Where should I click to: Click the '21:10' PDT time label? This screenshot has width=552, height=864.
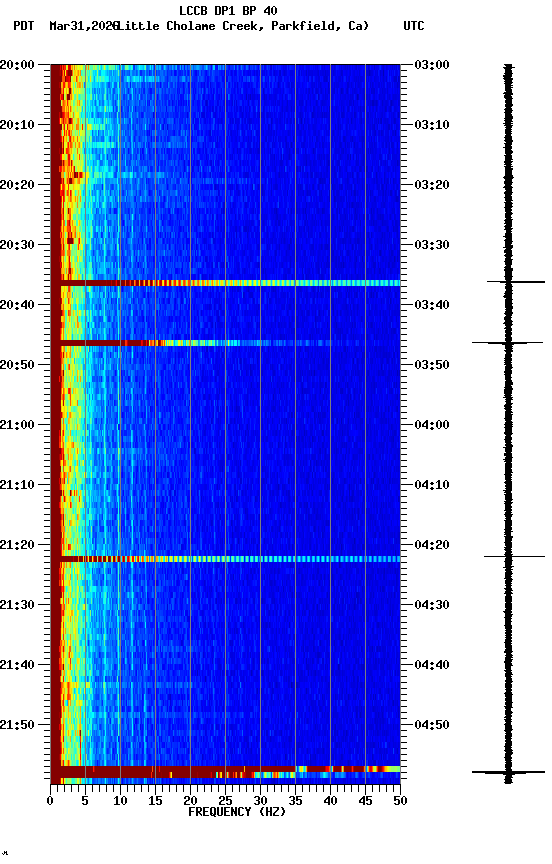pyautogui.click(x=17, y=485)
